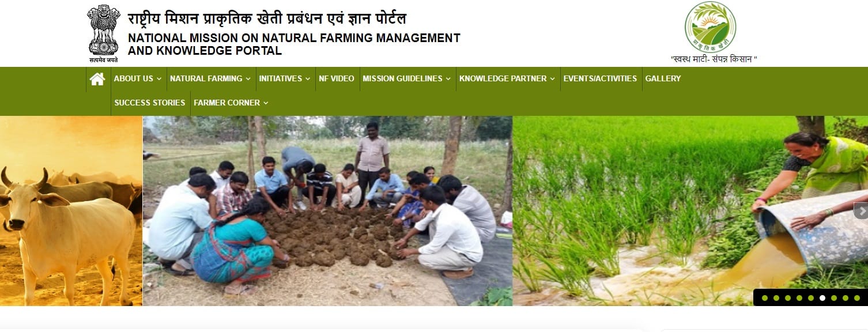The width and height of the screenshot is (868, 332).
Task: Select the third carousel dot
Action: point(788,298)
